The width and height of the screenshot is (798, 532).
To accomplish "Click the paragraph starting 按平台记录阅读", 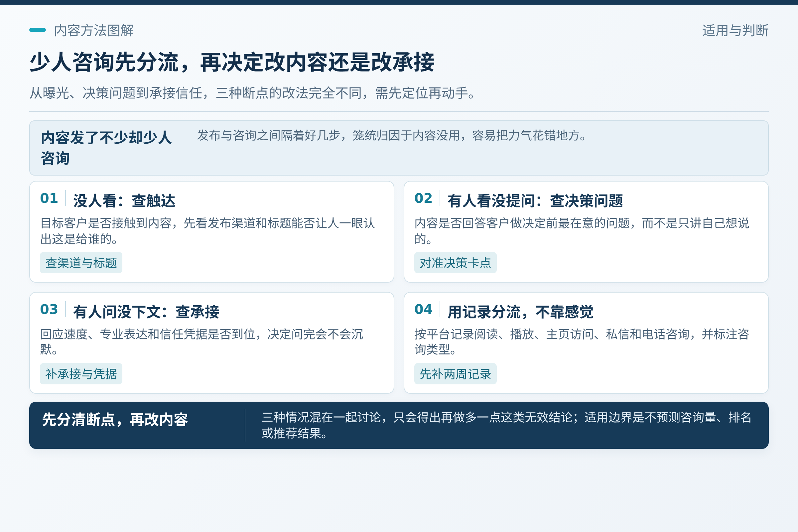I will click(582, 342).
